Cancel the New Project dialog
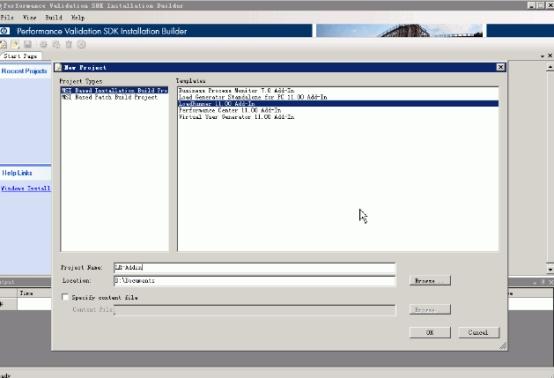Image resolution: width=554 pixels, height=378 pixels. click(479, 332)
